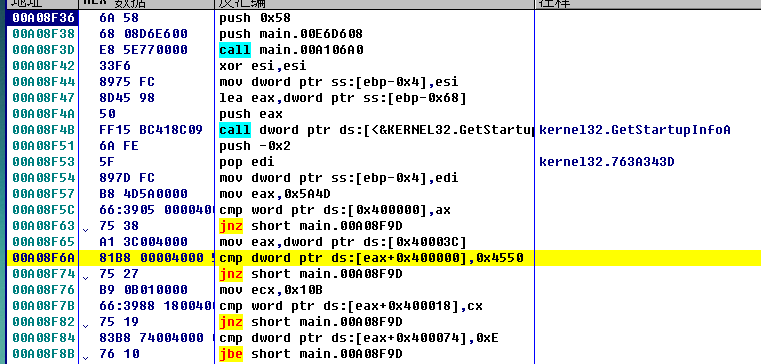Screen dimensions: 761x364
Task: Click address 00A08F63
Action: click(x=44, y=226)
